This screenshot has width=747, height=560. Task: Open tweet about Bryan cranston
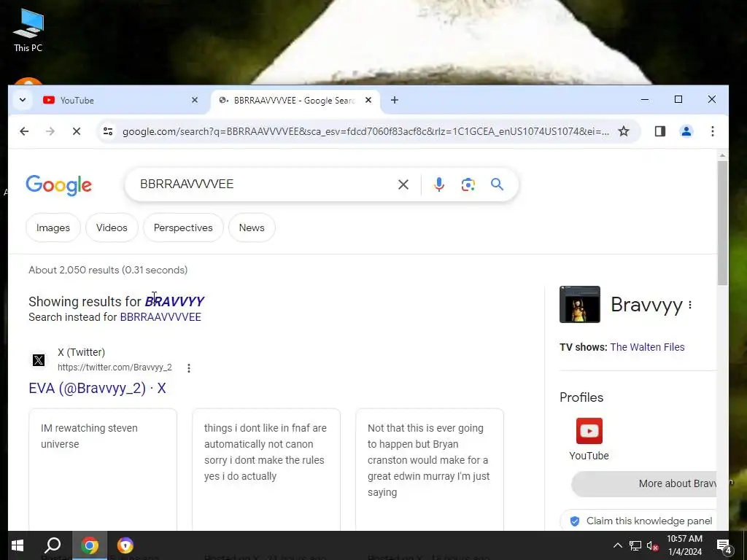click(x=430, y=469)
